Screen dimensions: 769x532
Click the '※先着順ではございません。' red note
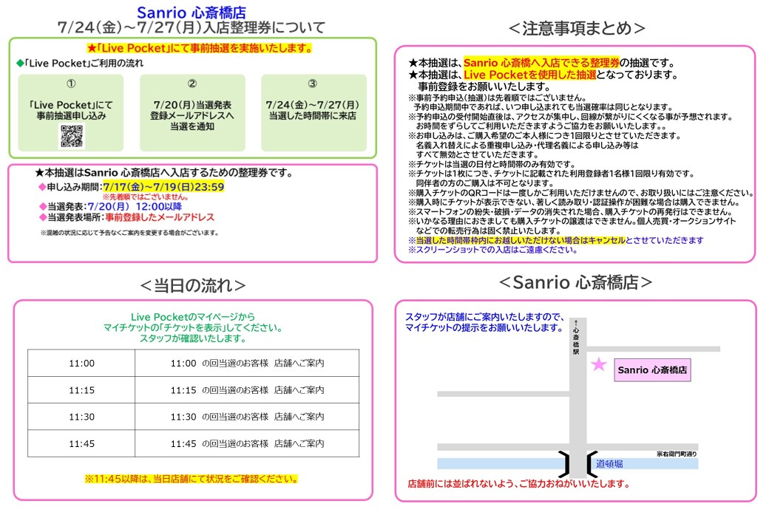point(145,197)
